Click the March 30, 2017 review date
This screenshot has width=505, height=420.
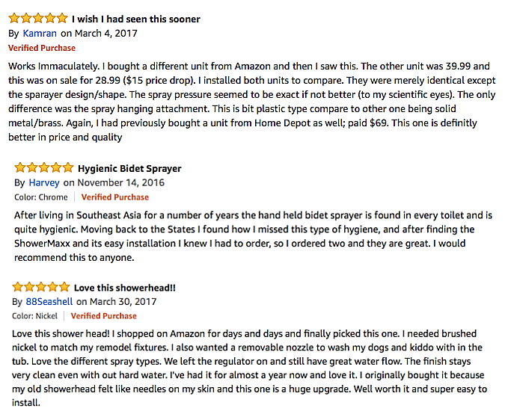tap(120, 301)
